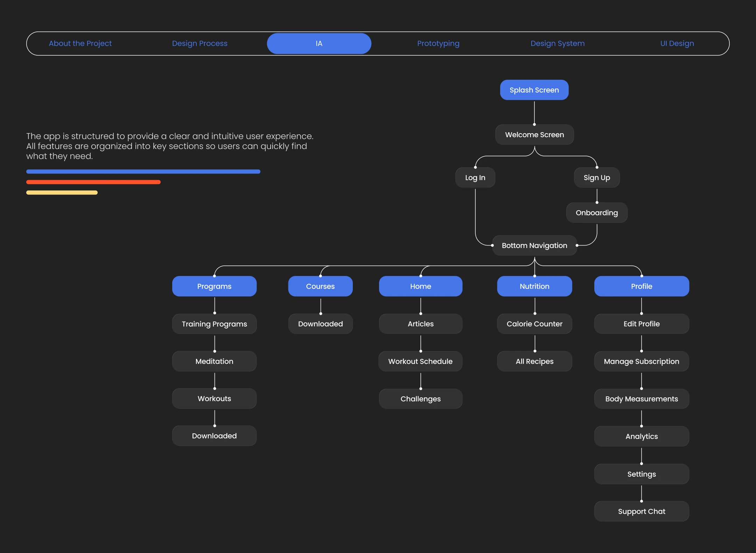Click the Calorie Counter node
Viewport: 756px width, 553px height.
(x=534, y=324)
